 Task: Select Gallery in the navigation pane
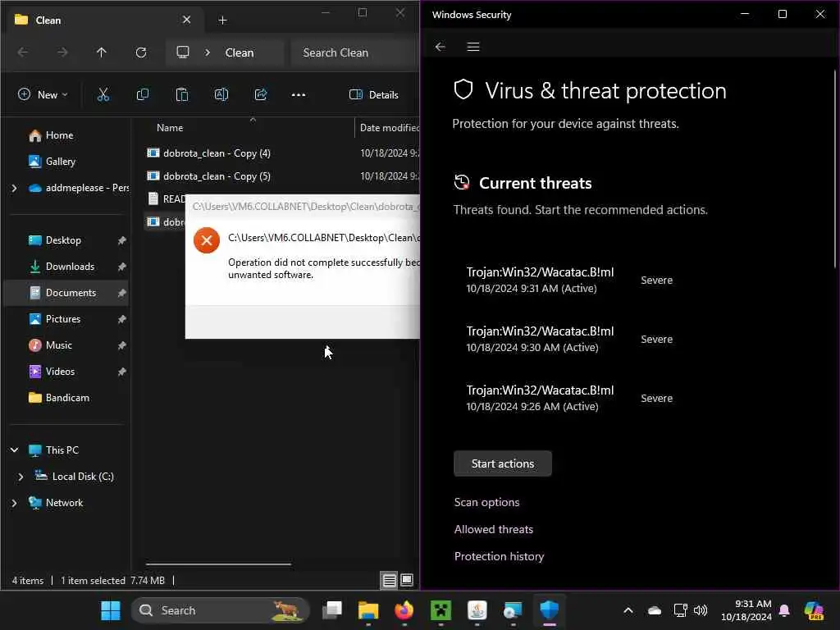point(52,162)
